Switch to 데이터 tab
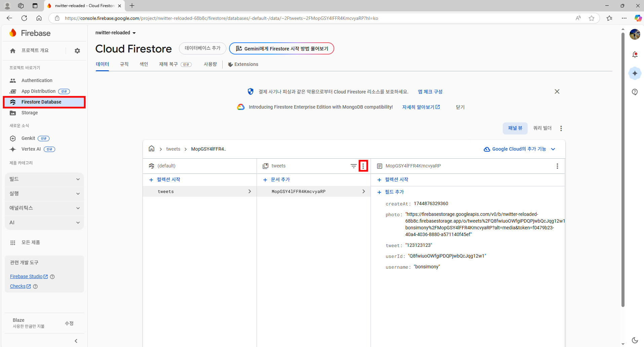The height and width of the screenshot is (347, 644). pyautogui.click(x=102, y=64)
